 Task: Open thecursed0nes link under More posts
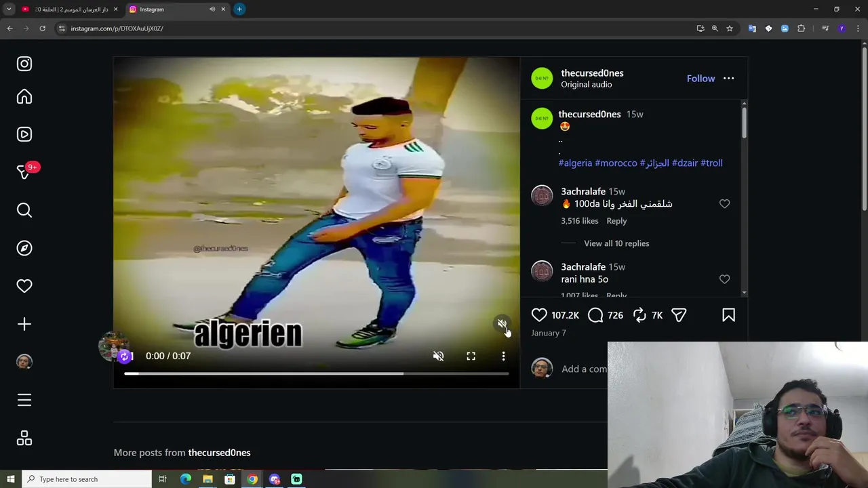click(219, 453)
